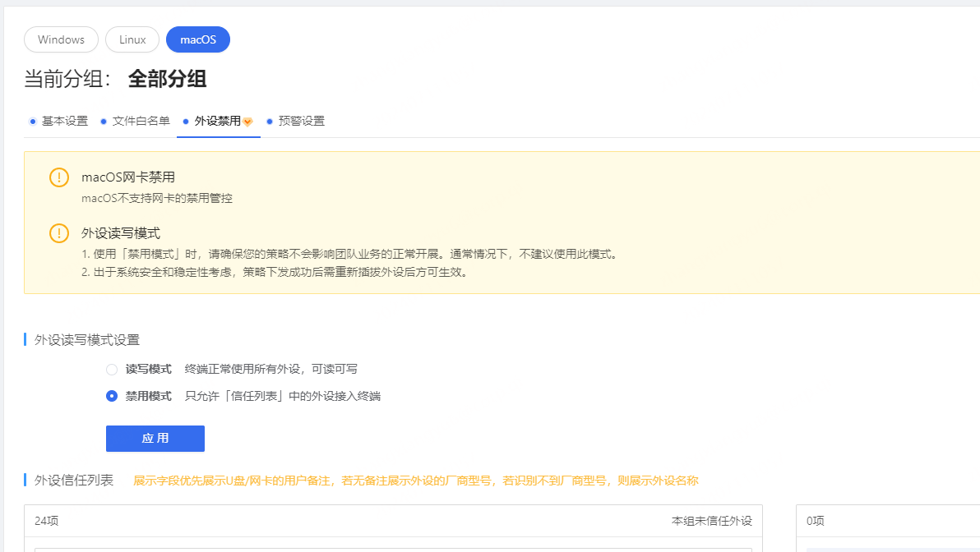Click the 外设读写模式设置 section heading

87,340
